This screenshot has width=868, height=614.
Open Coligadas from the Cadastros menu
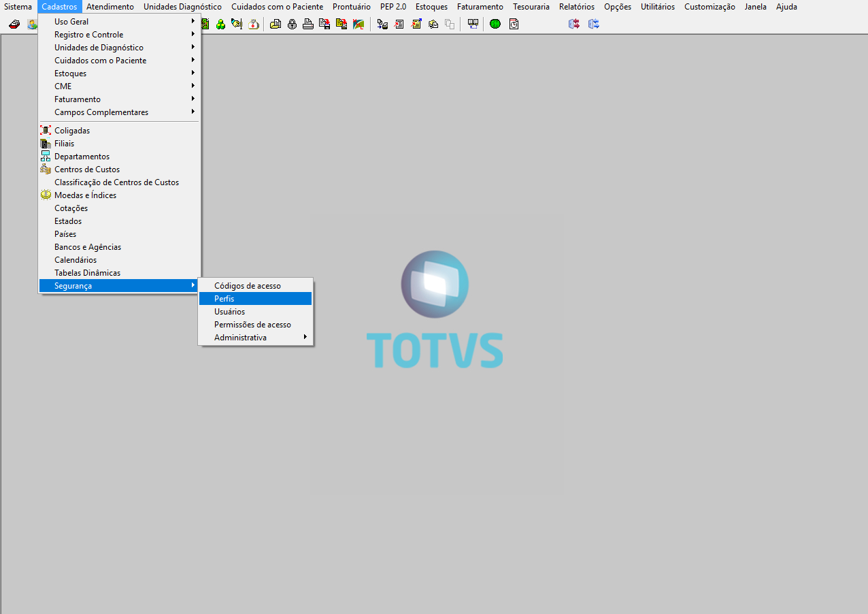point(119,131)
